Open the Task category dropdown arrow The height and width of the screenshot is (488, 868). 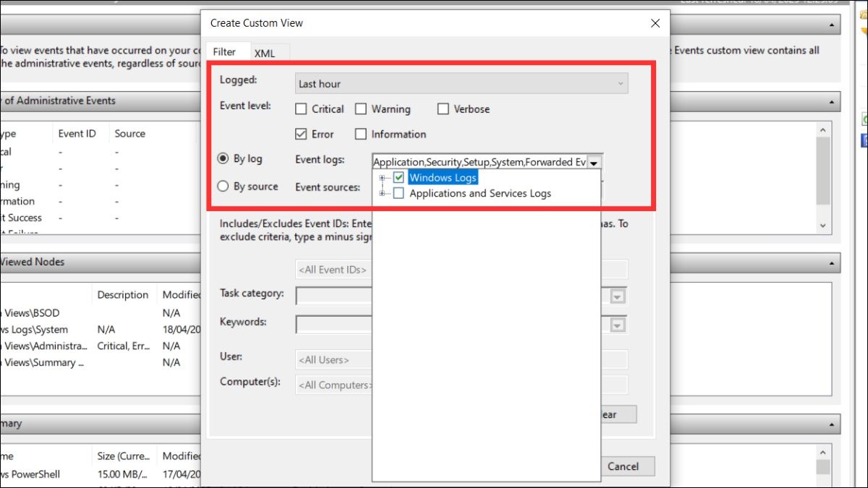point(617,296)
